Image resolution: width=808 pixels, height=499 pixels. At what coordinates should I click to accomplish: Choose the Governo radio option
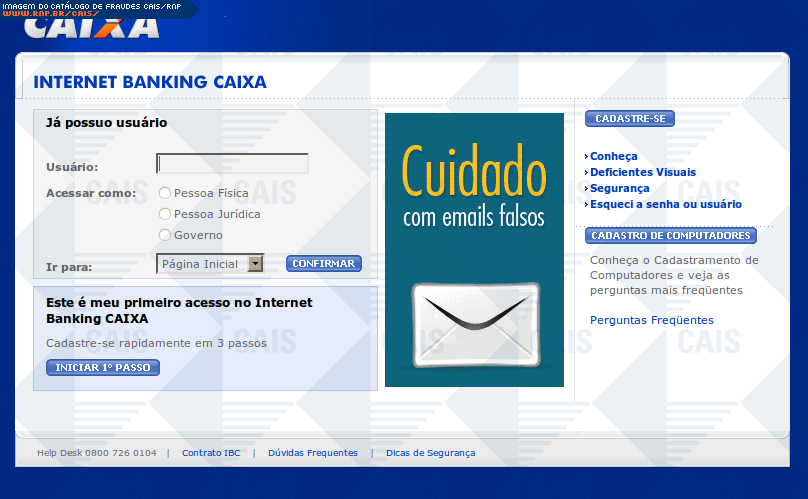tap(165, 235)
